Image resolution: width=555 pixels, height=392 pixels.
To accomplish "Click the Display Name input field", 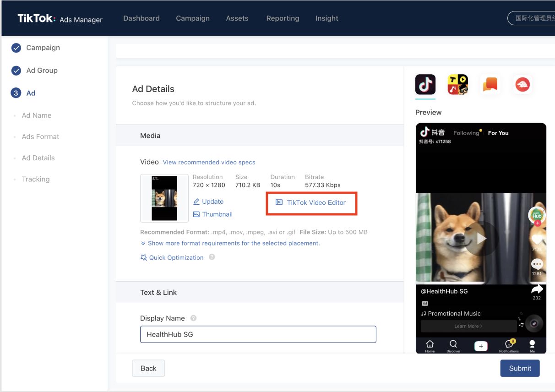I will 258,334.
